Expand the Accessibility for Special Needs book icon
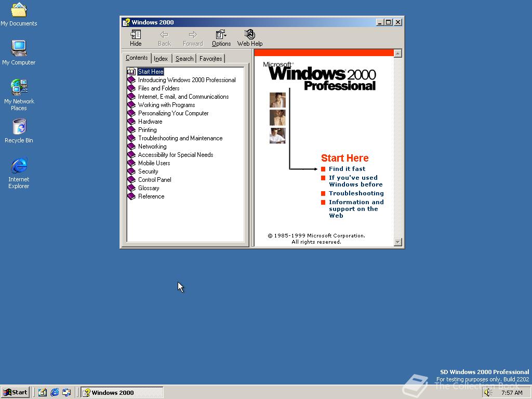The image size is (532, 399). click(131, 155)
